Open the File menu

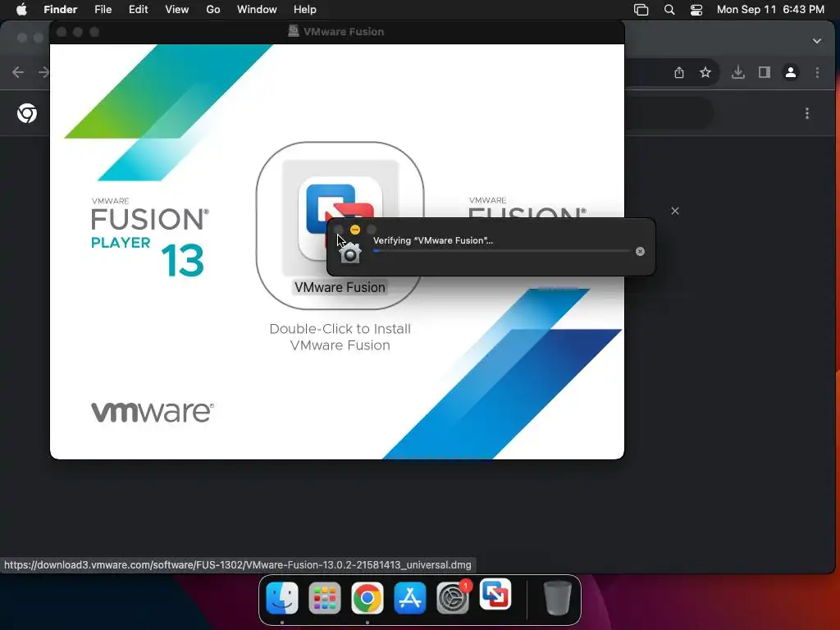click(x=103, y=10)
